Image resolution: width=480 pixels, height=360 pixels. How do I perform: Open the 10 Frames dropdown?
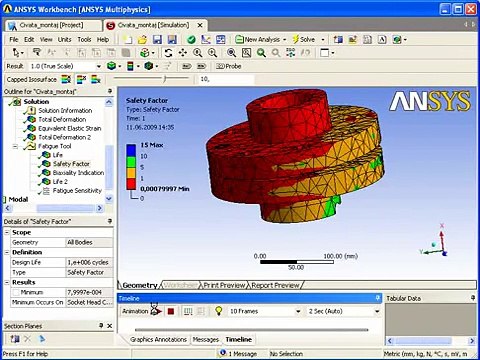pyautogui.click(x=298, y=311)
